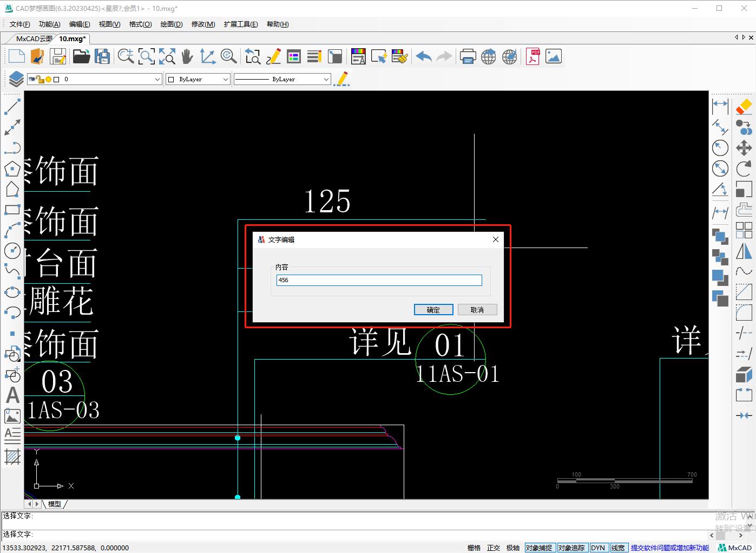The image size is (756, 553).
Task: Click 确定 button in text edit dialog
Action: [x=433, y=310]
